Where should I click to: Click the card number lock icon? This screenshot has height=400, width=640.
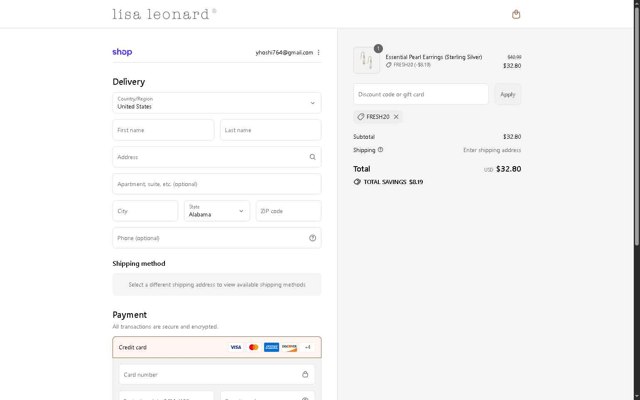pyautogui.click(x=305, y=374)
